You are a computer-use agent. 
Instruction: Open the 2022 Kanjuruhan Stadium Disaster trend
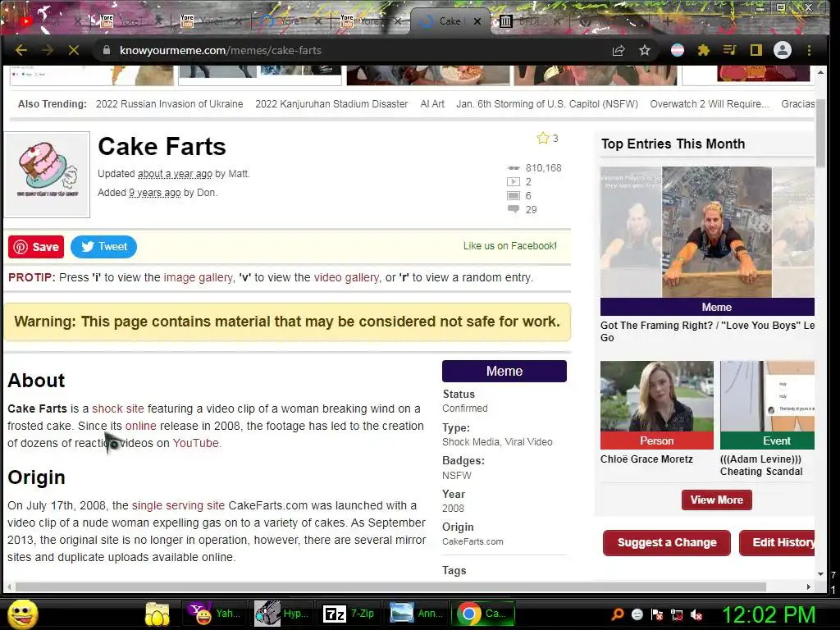pyautogui.click(x=331, y=104)
